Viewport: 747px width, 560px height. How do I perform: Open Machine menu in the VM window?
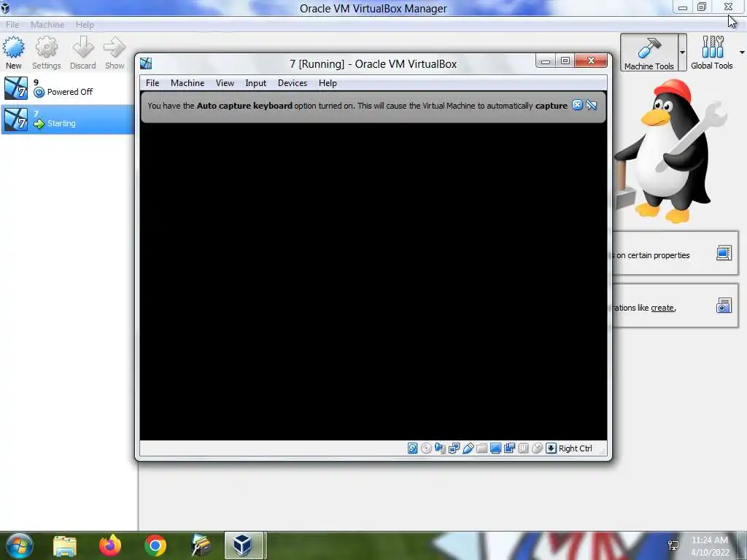[187, 83]
